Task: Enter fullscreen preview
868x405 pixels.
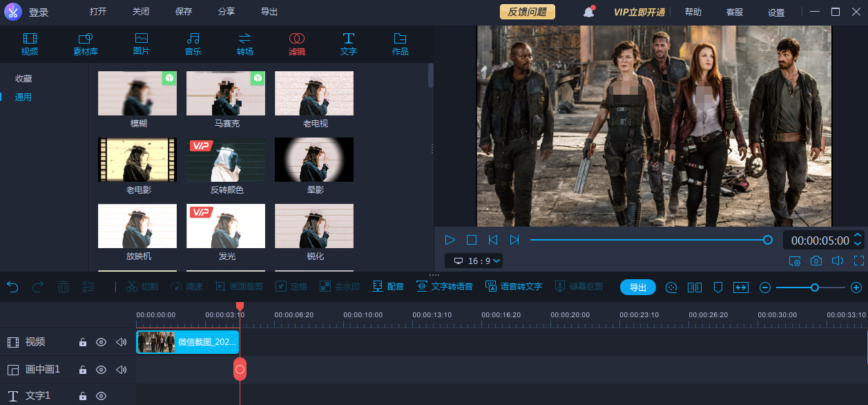Action: (859, 261)
